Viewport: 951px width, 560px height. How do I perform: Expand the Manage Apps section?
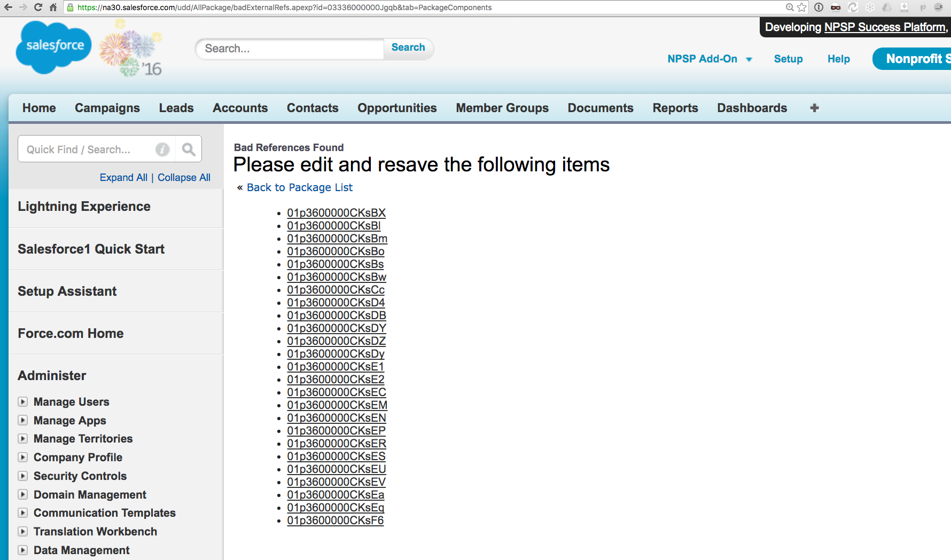[23, 420]
